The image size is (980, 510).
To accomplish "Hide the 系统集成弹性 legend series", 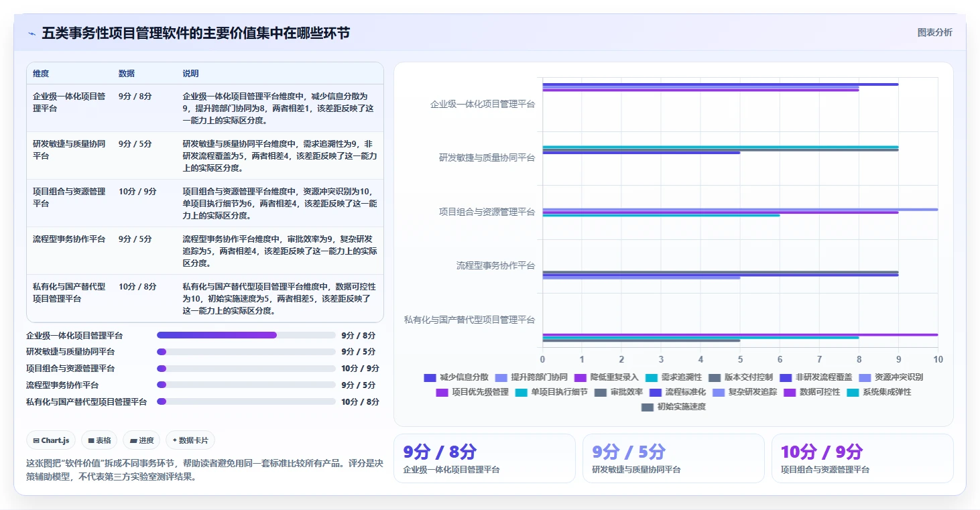I will click(879, 392).
